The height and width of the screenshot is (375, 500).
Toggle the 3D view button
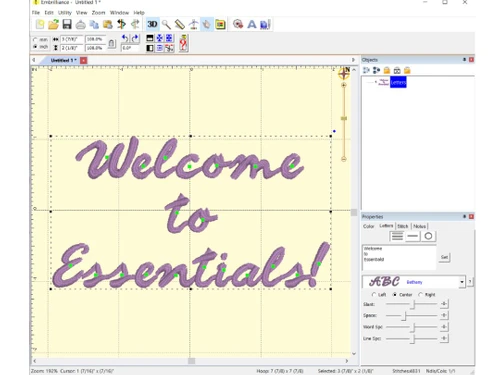(152, 24)
